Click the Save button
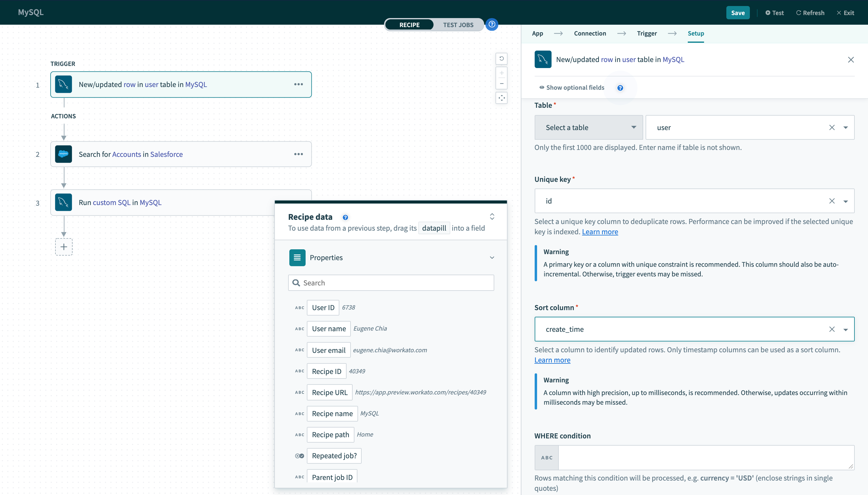Image resolution: width=868 pixels, height=495 pixels. click(737, 12)
